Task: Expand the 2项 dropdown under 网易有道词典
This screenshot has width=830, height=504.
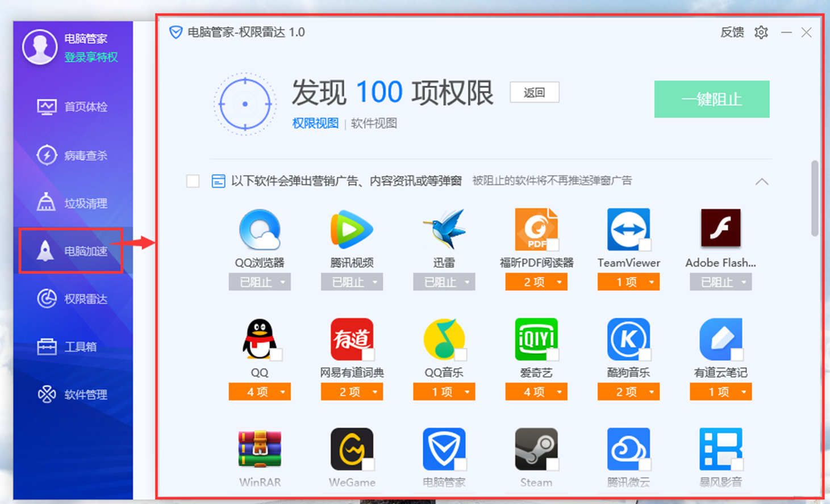Action: pyautogui.click(x=352, y=392)
